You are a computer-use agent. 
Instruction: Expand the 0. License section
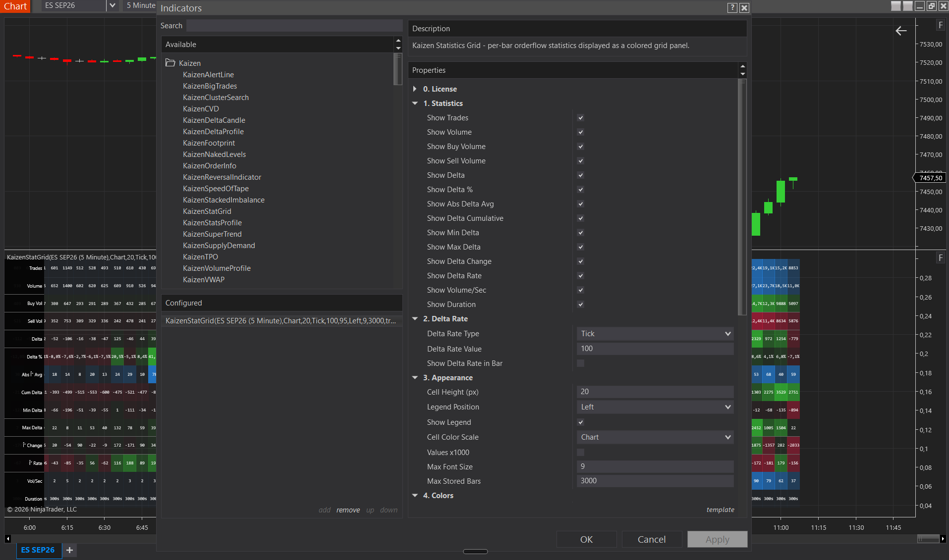click(415, 89)
